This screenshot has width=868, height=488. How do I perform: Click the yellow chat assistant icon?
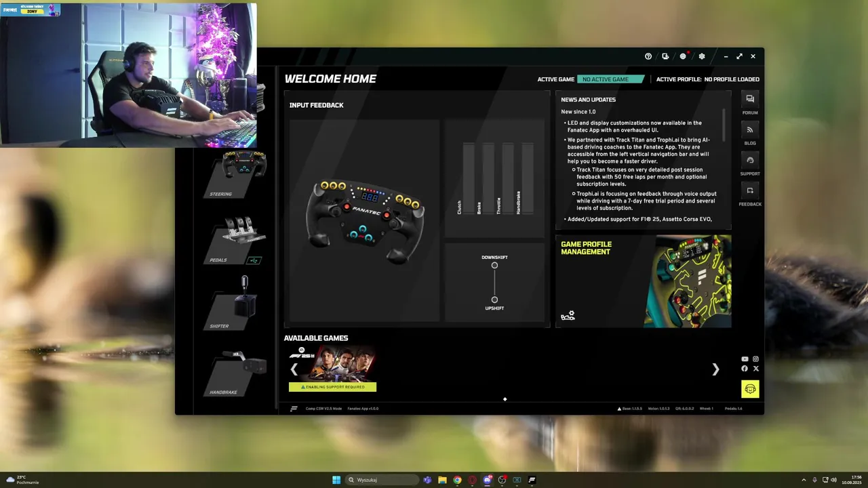750,389
